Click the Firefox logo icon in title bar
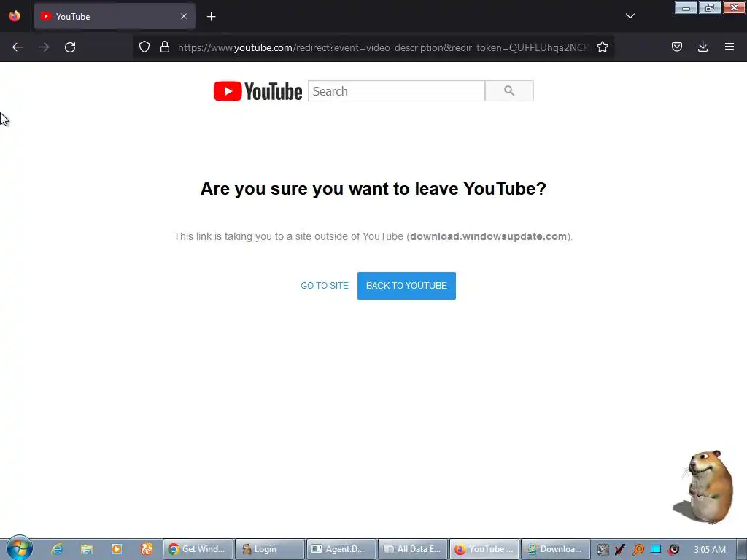The image size is (747, 560). [x=15, y=16]
